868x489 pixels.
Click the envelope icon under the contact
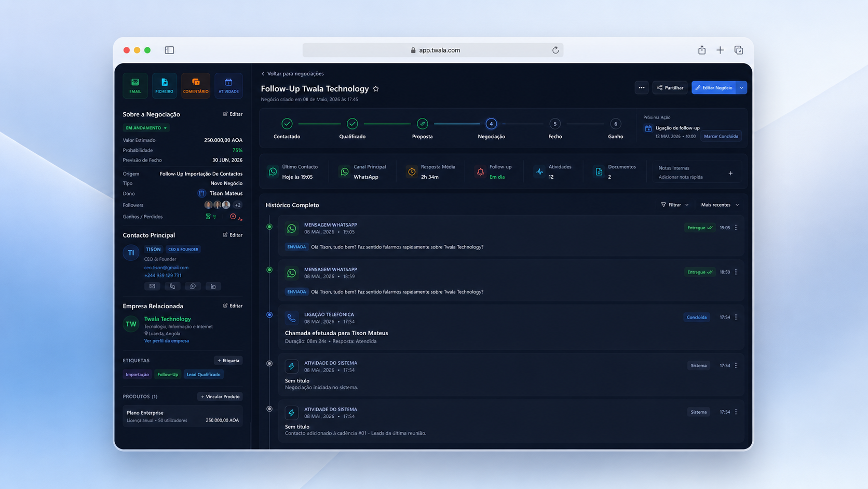click(x=152, y=286)
